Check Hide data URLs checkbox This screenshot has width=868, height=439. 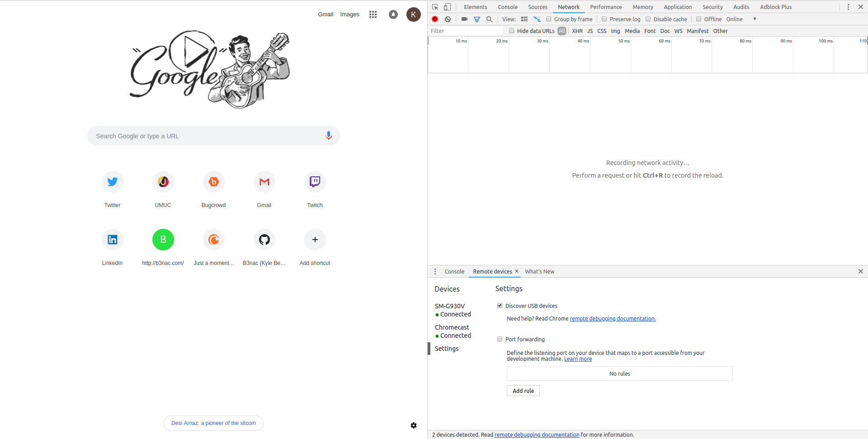pos(511,31)
